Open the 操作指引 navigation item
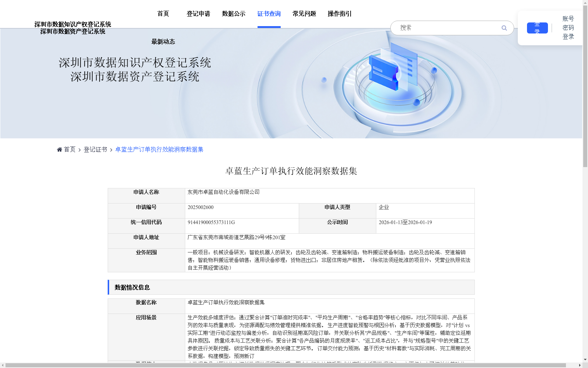Image resolution: width=588 pixels, height=368 pixels. (340, 14)
